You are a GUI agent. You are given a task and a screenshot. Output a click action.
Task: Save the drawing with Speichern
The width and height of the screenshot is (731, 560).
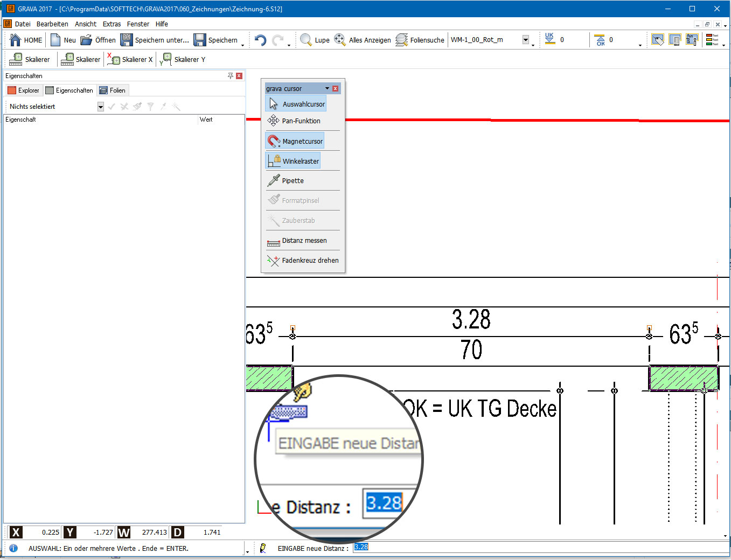coord(215,40)
